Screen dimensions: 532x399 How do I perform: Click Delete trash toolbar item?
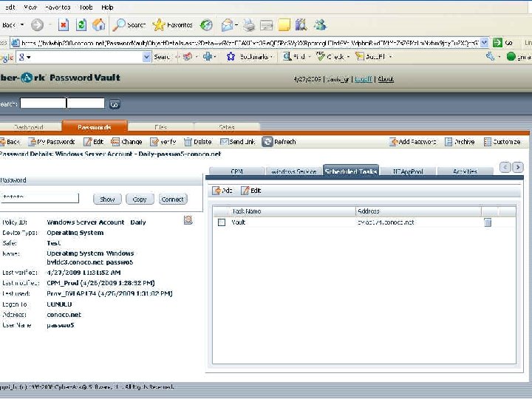pyautogui.click(x=198, y=142)
